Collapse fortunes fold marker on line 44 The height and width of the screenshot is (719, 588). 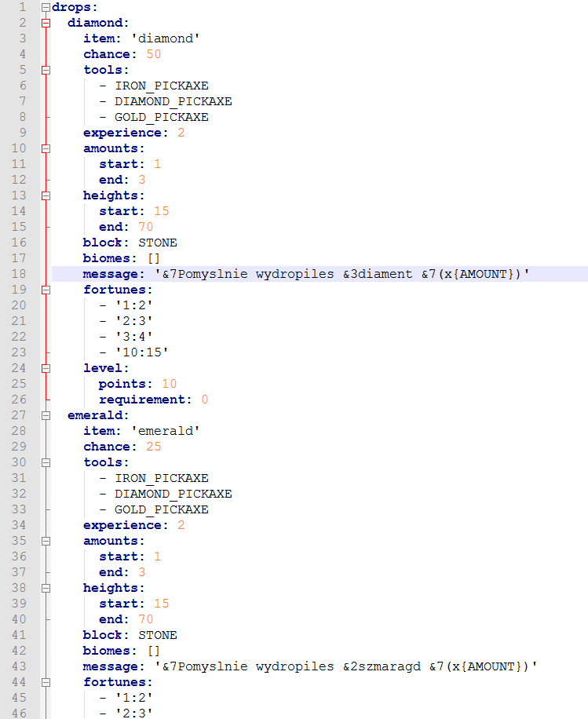[x=46, y=682]
